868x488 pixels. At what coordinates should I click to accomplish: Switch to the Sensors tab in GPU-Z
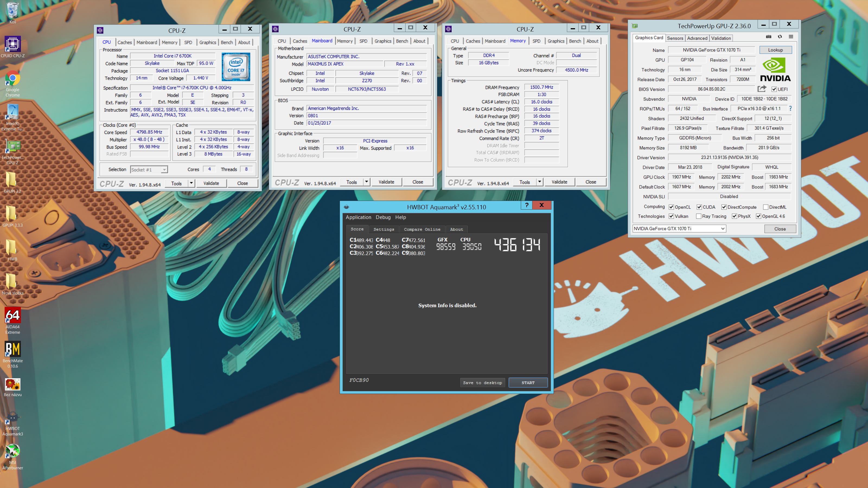click(675, 38)
